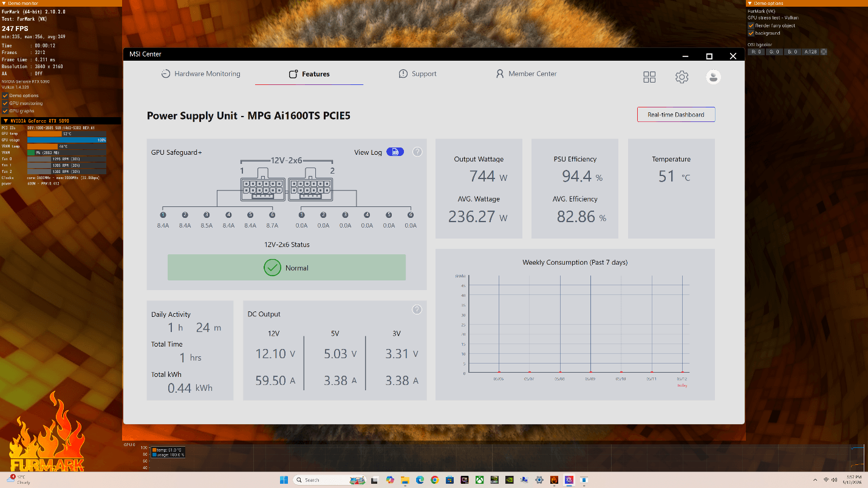Open MSI Center apps grid icon
This screenshot has width=868, height=488.
649,77
